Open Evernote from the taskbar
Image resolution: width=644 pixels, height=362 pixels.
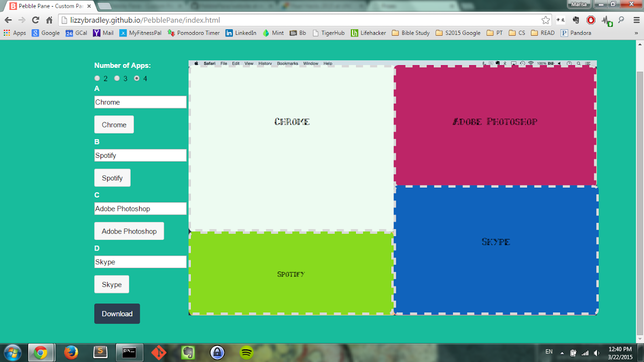coord(188,353)
